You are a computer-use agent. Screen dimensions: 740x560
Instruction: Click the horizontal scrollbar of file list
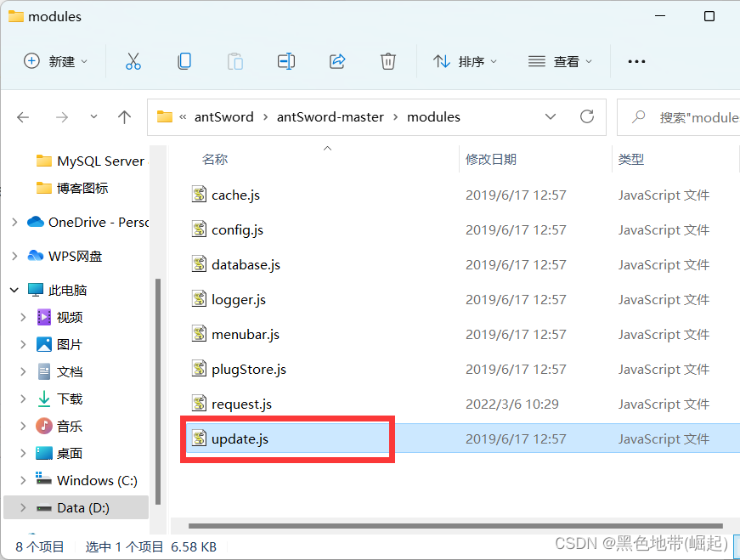pyautogui.click(x=455, y=525)
